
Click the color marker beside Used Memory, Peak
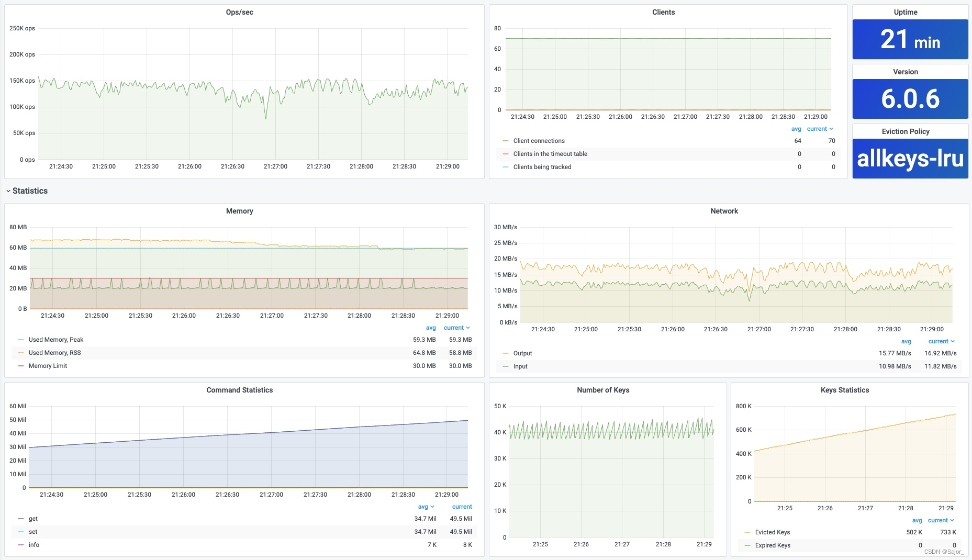[x=21, y=340]
